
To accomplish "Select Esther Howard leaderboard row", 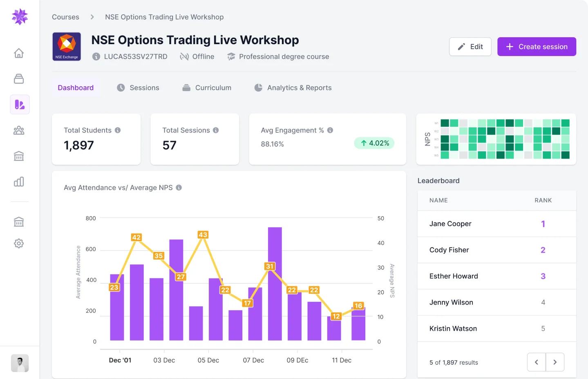I will (x=497, y=276).
